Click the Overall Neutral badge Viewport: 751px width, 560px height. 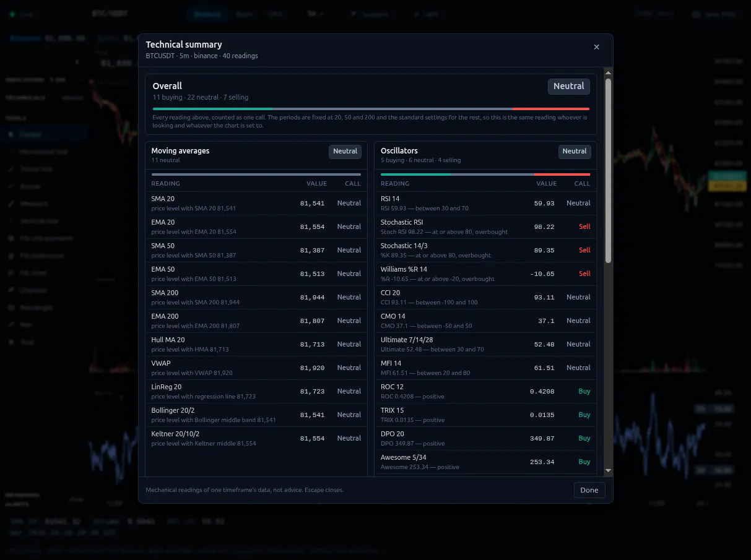click(569, 87)
